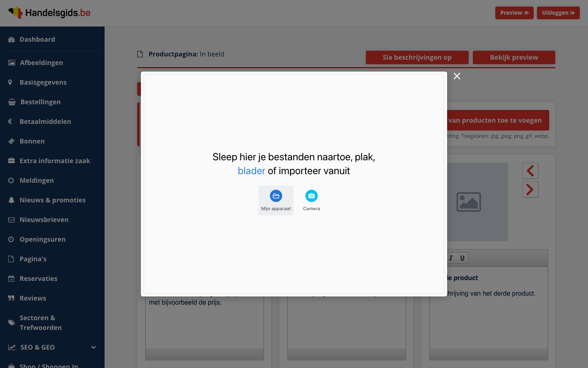Open SEO & GEO menu item
This screenshot has width=588, height=368.
tap(52, 347)
